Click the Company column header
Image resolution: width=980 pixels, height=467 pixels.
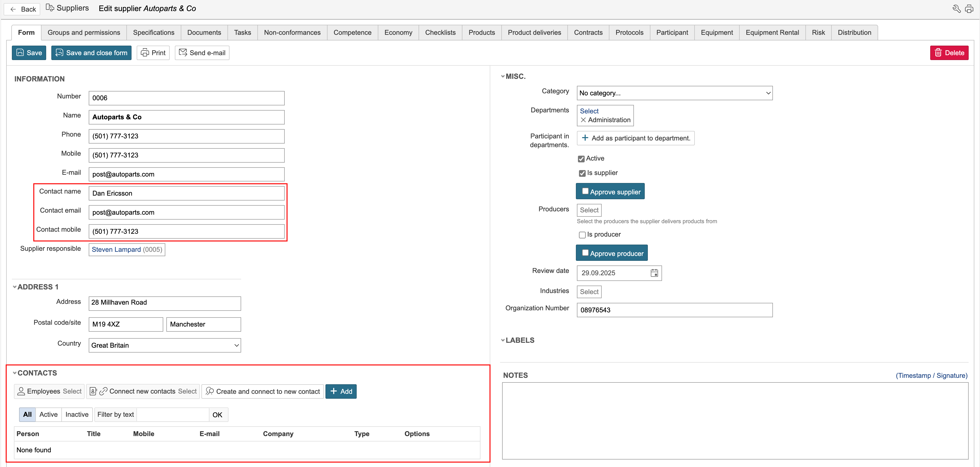(278, 434)
